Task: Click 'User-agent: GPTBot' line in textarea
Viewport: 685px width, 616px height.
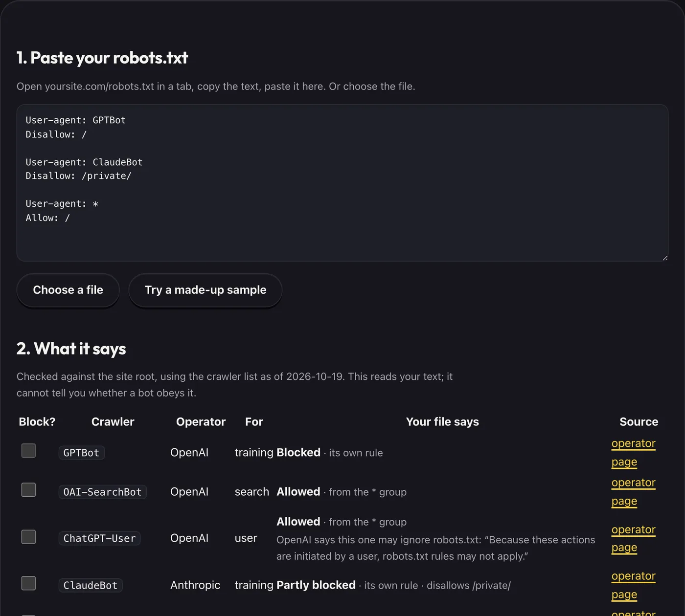Action: (76, 120)
